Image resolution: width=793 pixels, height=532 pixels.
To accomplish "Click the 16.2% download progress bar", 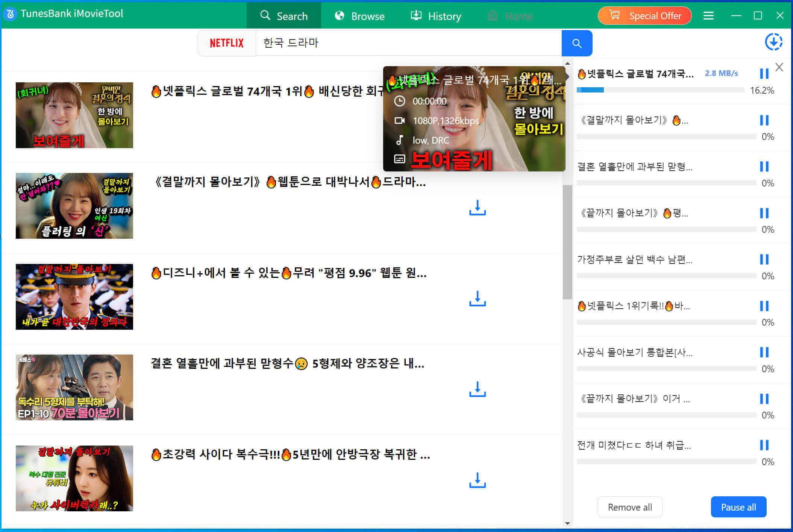I will (x=660, y=90).
